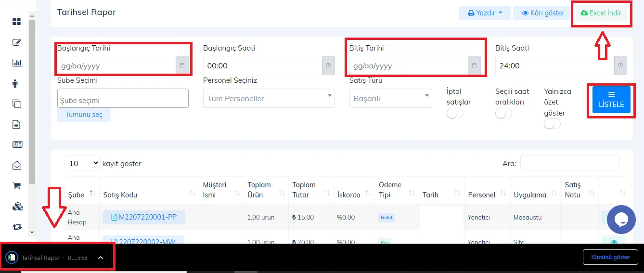Click the Tarihsel Rapor page title
This screenshot has height=273, width=644.
pos(87,12)
